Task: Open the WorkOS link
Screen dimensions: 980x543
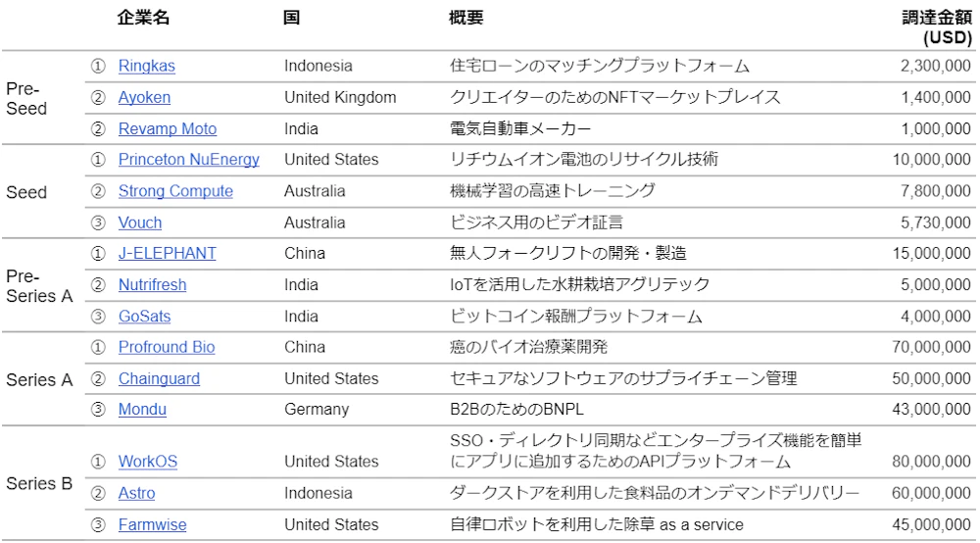Action: point(148,462)
